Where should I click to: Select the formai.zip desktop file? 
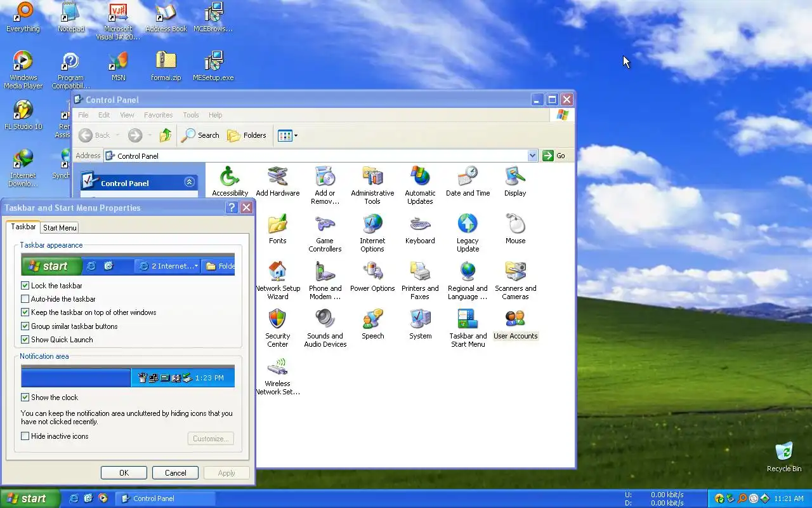[x=166, y=66]
